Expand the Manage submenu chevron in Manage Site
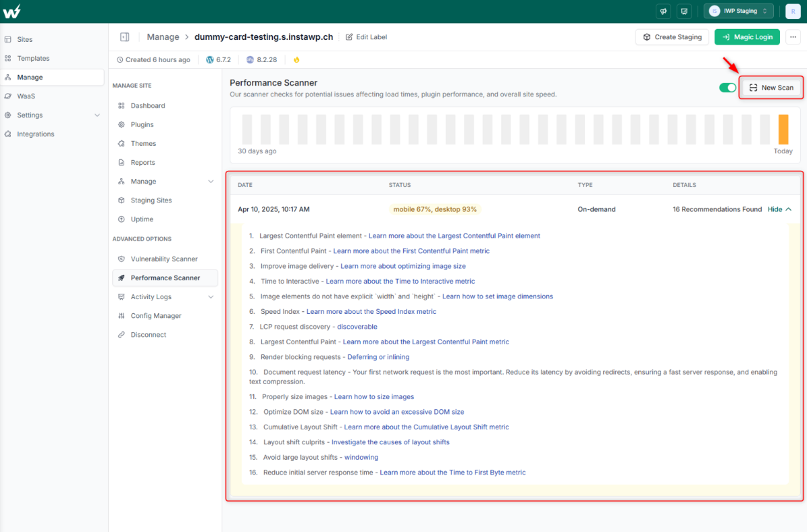Screen dimensions: 807x532 [211, 182]
